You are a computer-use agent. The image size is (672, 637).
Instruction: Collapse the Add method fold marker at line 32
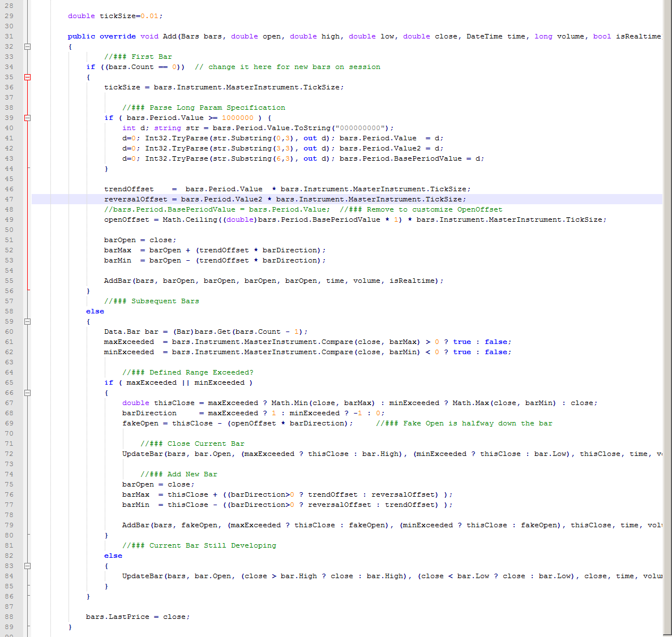pyautogui.click(x=27, y=46)
